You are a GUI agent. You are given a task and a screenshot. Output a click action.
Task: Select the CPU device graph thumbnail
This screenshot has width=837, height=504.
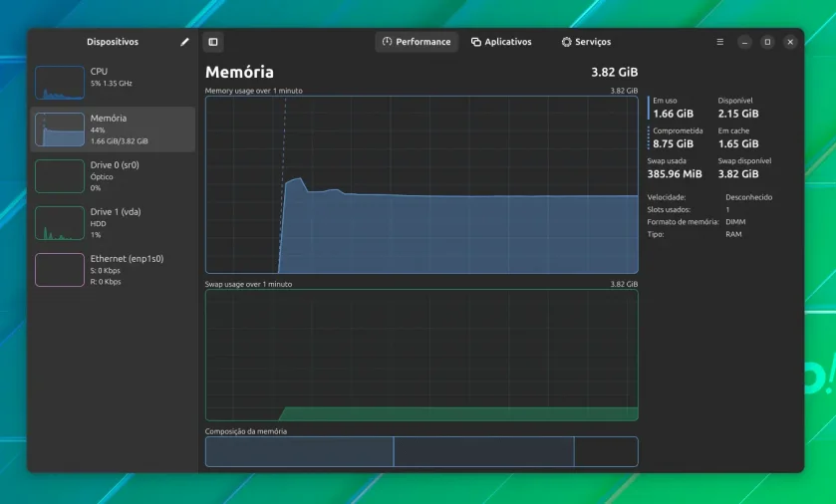(x=60, y=83)
